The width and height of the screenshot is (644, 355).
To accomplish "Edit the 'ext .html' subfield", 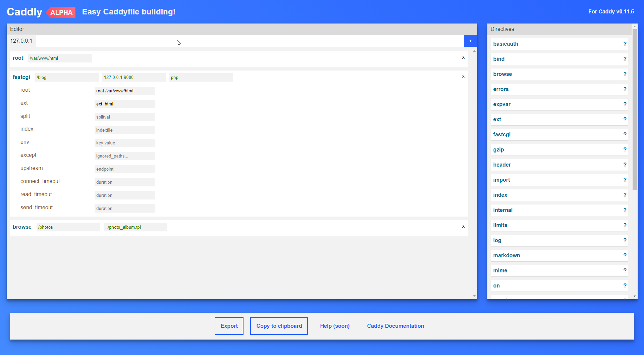I will click(x=124, y=104).
